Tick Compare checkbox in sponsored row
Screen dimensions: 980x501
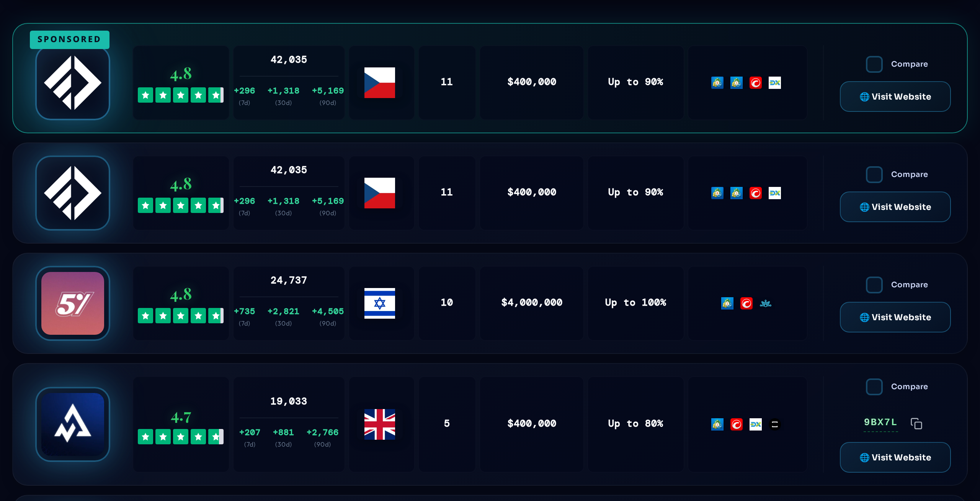click(x=874, y=64)
